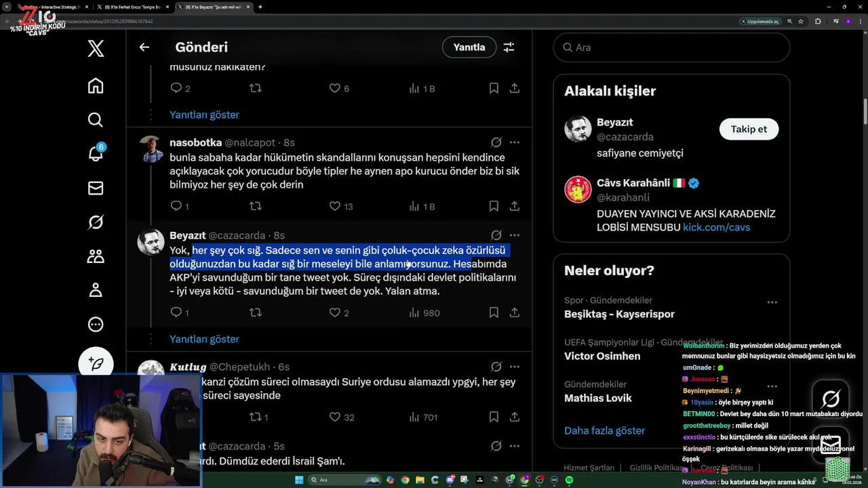Image resolution: width=868 pixels, height=488 pixels.
Task: Open more options on Beyazıt's highlighted reply
Action: pos(515,235)
